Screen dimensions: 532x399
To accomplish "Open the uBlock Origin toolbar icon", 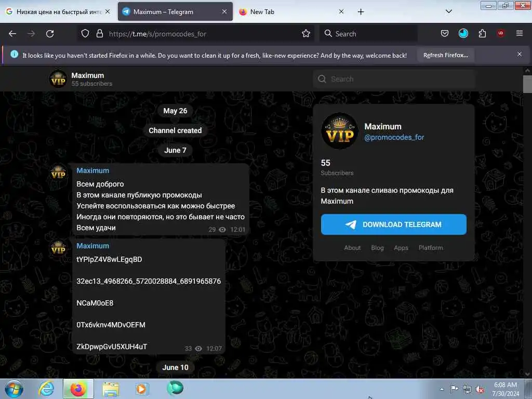I will [501, 33].
